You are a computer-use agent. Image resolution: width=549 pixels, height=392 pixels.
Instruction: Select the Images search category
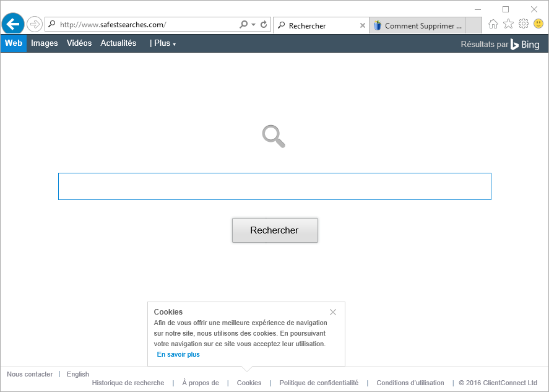(x=45, y=43)
